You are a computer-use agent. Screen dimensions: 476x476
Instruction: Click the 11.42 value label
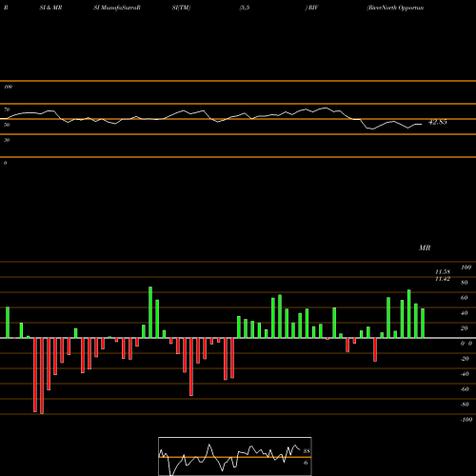click(443, 279)
